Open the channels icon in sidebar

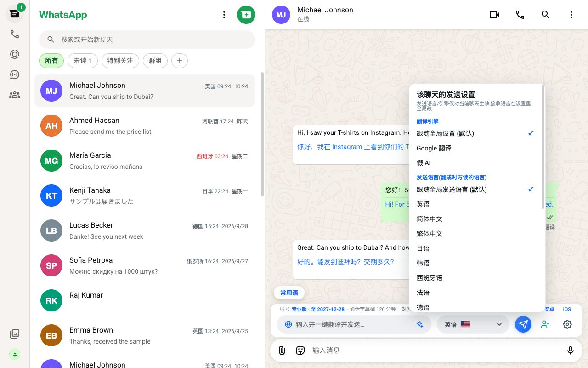coord(15,75)
